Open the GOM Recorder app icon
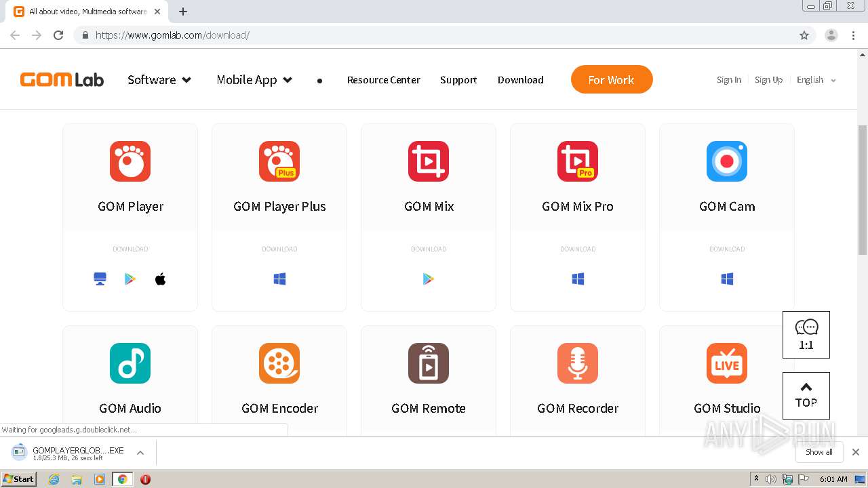 tap(578, 363)
